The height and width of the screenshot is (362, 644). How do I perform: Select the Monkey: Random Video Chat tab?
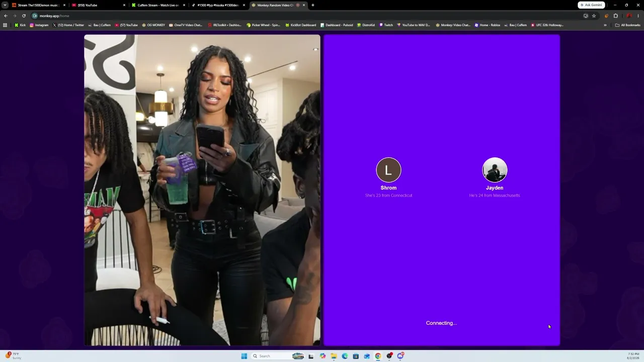[278, 5]
